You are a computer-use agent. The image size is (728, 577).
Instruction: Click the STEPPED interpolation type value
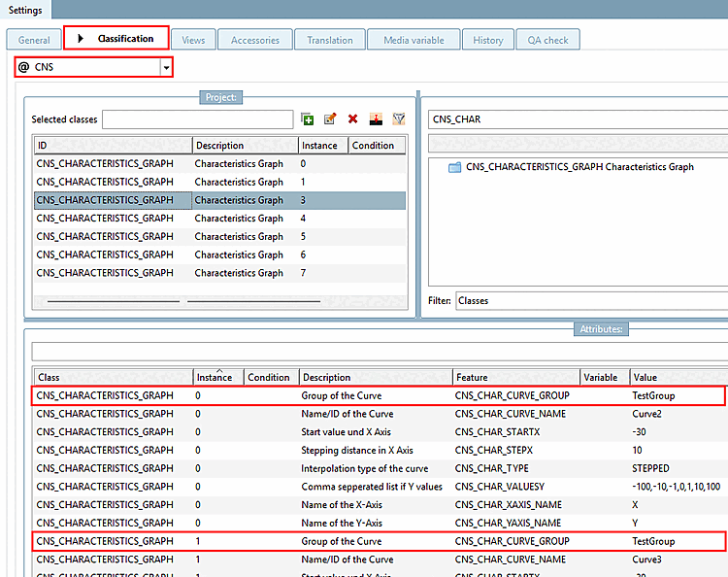coord(650,468)
